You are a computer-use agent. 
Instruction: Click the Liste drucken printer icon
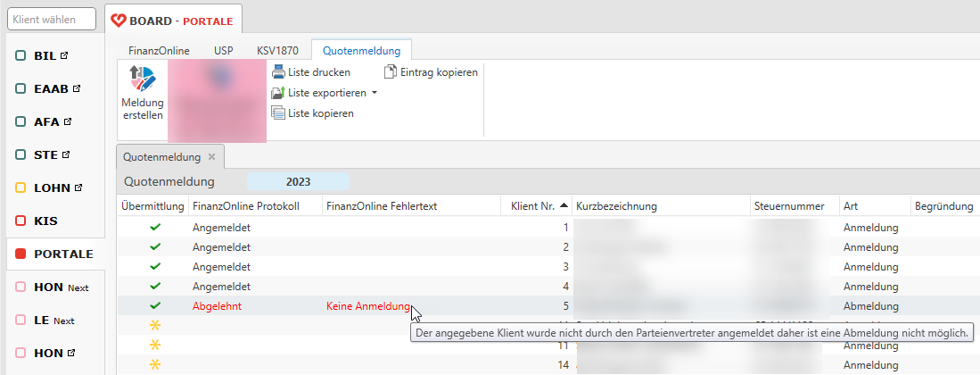coord(278,72)
